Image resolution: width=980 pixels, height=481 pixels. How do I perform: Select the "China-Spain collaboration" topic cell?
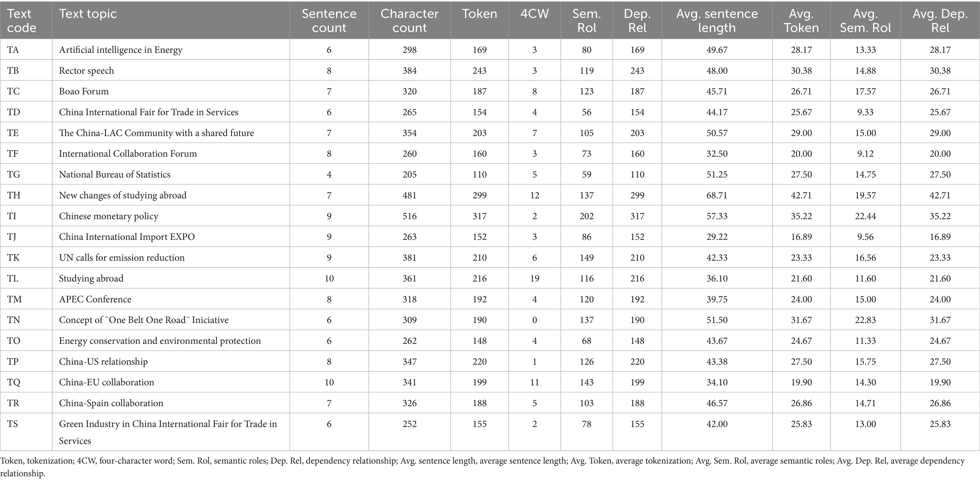click(111, 403)
